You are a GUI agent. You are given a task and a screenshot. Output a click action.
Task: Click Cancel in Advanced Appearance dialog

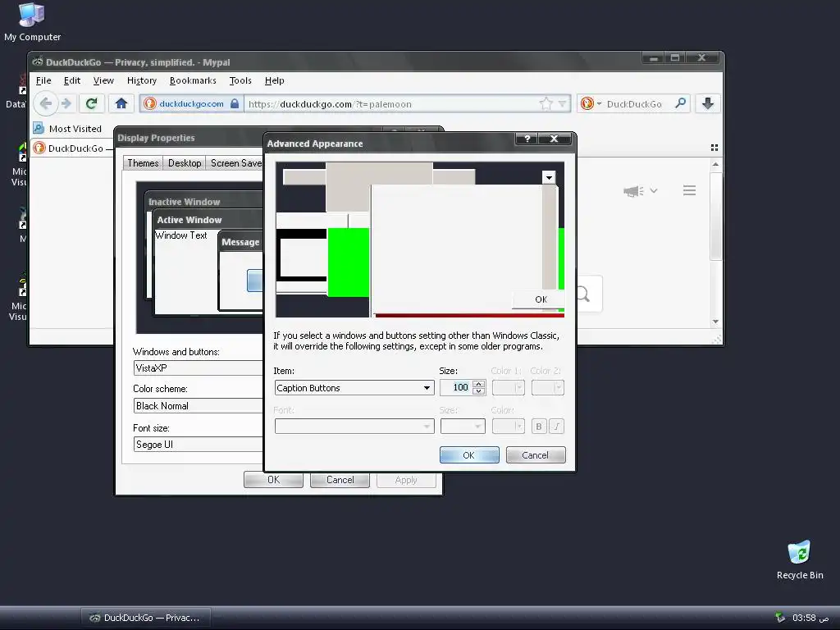(536, 454)
